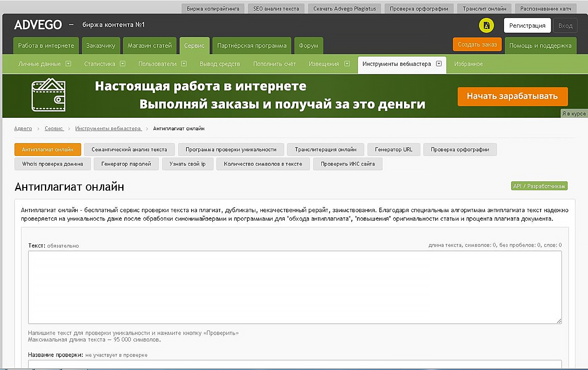Open Биржа копирайтинга top link
588x370 pixels.
pyautogui.click(x=213, y=8)
